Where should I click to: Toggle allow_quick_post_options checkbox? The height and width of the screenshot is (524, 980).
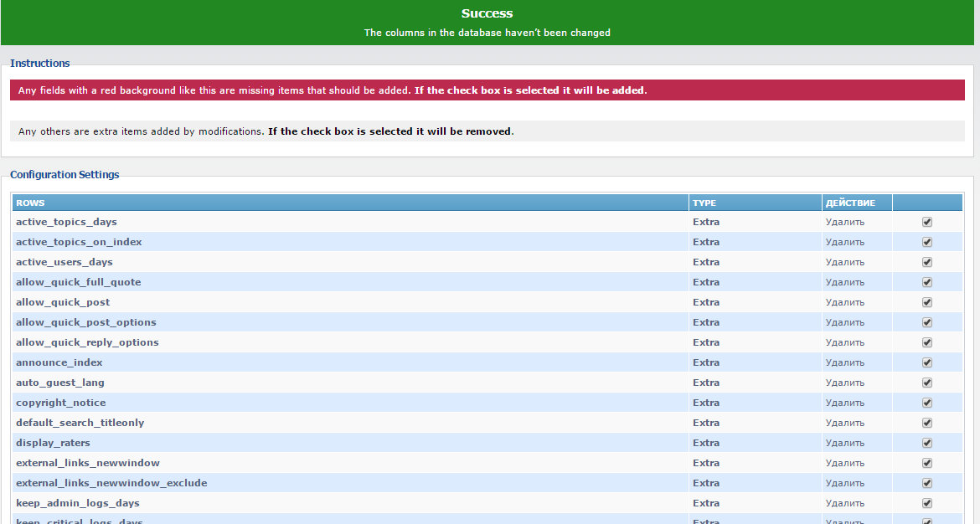tap(927, 322)
